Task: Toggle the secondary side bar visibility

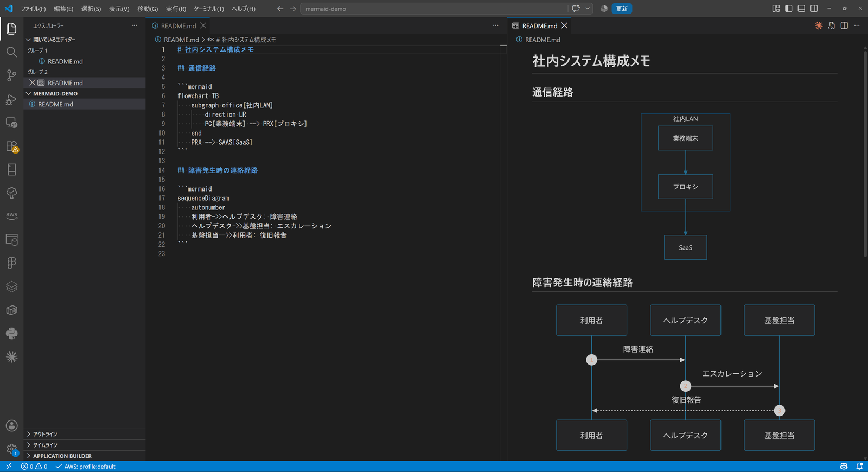Action: click(814, 9)
